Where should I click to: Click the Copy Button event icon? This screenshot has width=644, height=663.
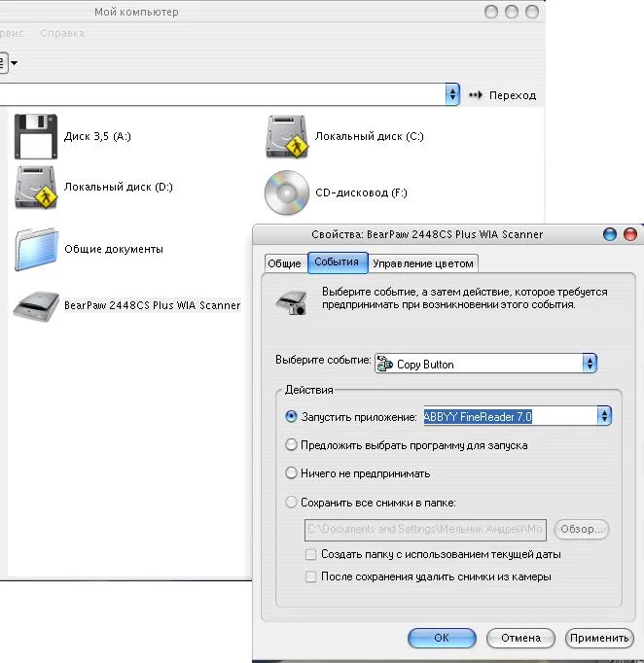click(384, 364)
